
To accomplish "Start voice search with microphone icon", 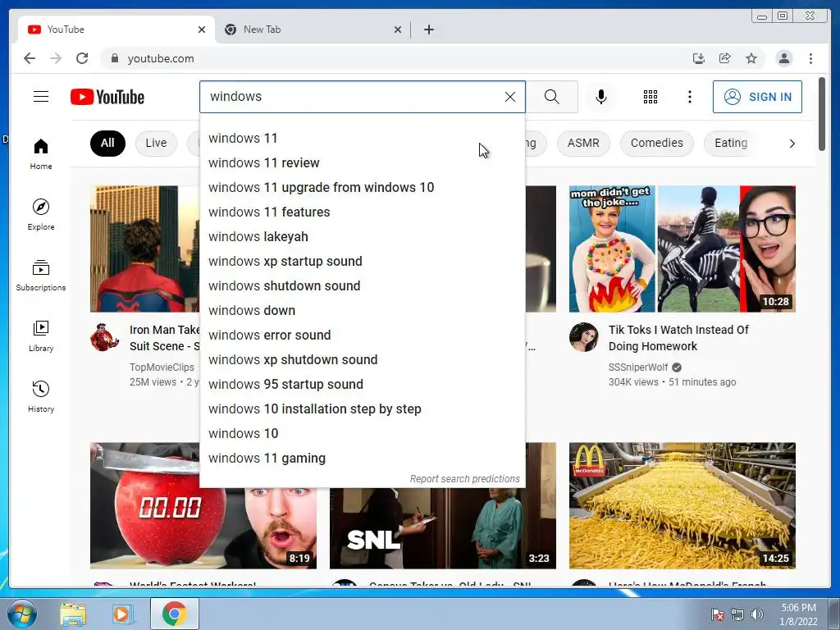I will (601, 97).
